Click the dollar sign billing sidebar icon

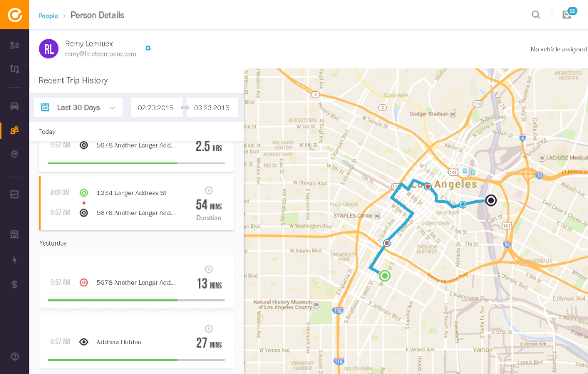pyautogui.click(x=14, y=284)
